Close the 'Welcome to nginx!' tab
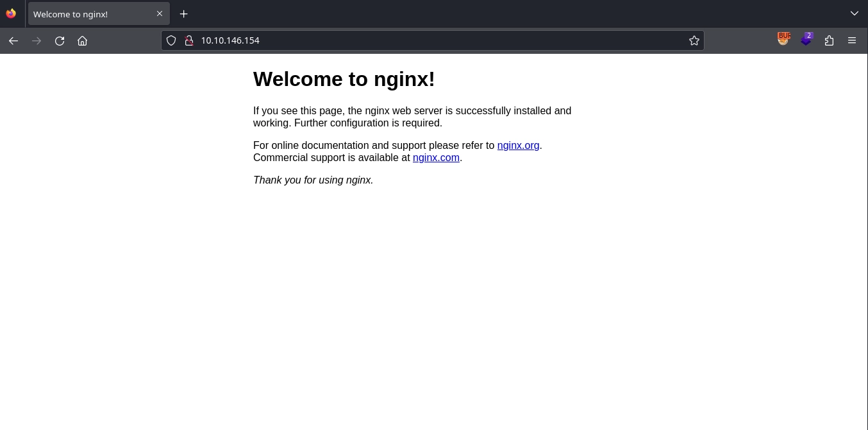The width and height of the screenshot is (868, 430). tap(160, 13)
